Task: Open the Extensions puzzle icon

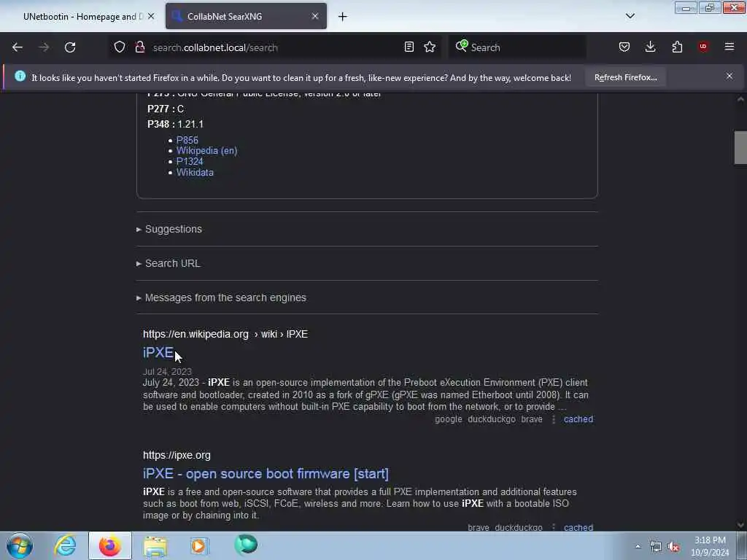Action: (x=677, y=47)
